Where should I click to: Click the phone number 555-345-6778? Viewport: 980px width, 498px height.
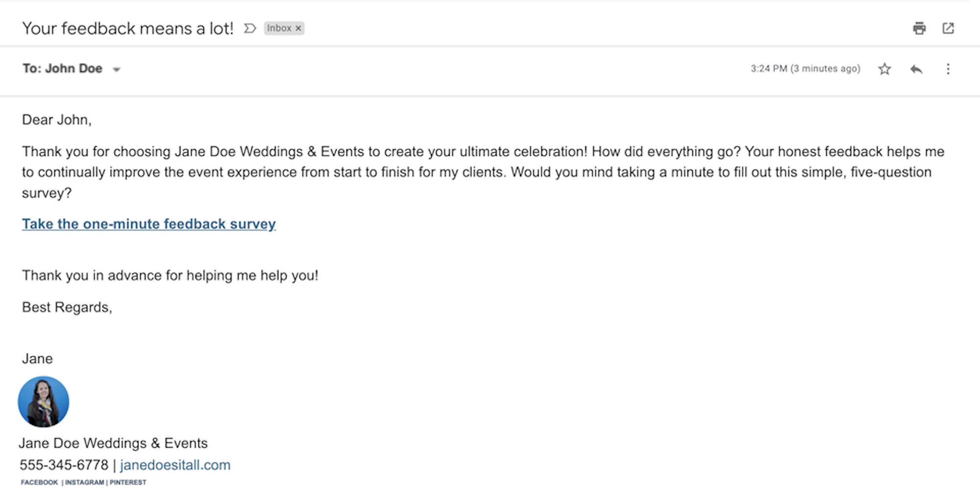[x=64, y=465]
